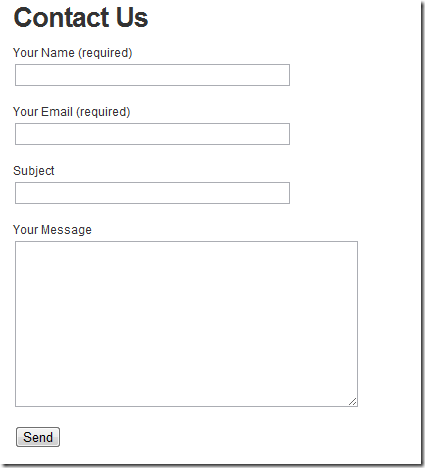
Task: Click the Your Name text field
Action: (152, 75)
